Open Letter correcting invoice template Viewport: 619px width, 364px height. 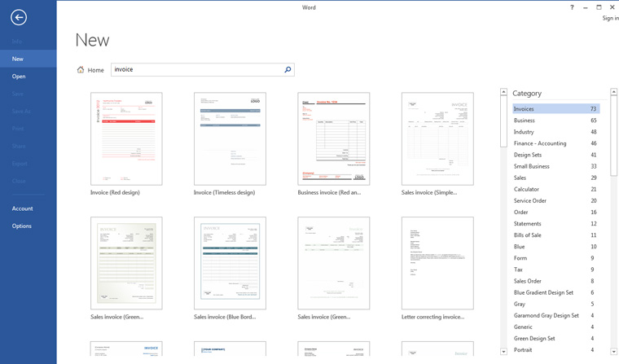437,263
